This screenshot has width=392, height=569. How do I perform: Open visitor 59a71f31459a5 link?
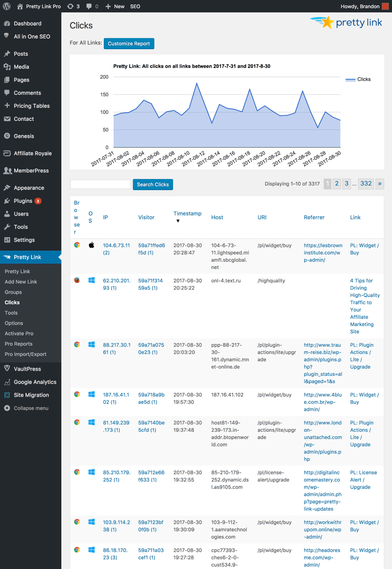click(x=151, y=284)
